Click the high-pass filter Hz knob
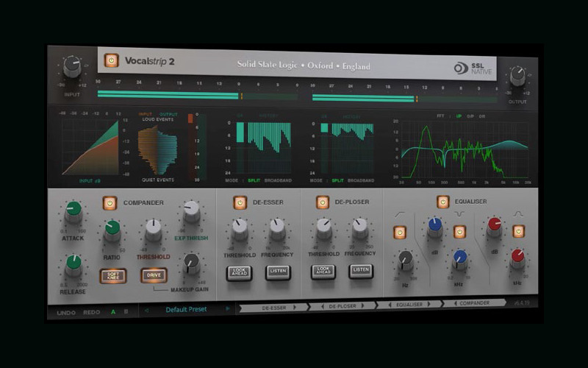Image resolution: width=588 pixels, height=368 pixels. [406, 261]
